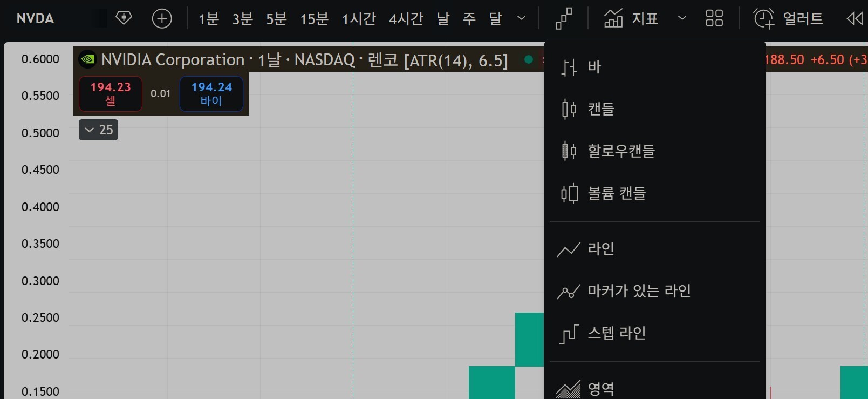
Task: Click the 0.01 spread value
Action: tap(161, 94)
